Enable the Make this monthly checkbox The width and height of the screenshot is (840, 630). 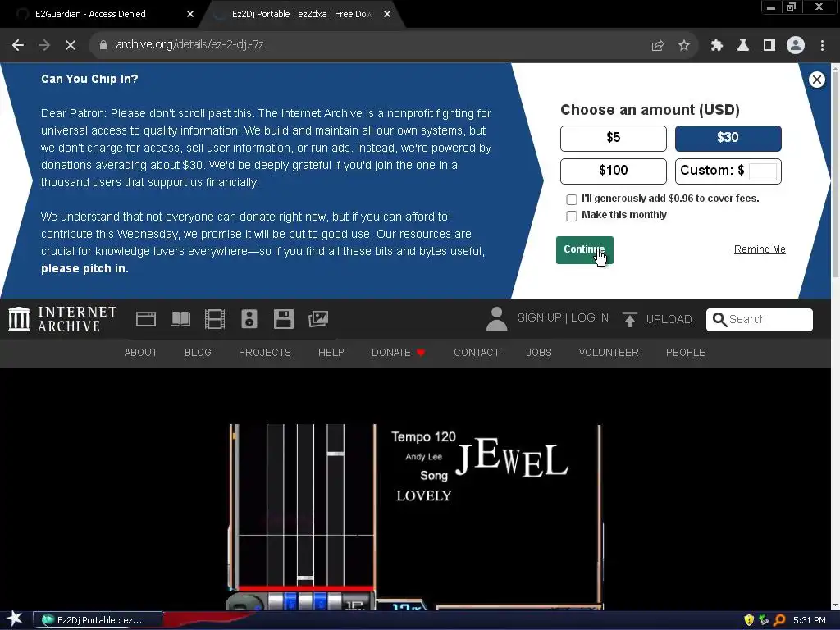572,216
